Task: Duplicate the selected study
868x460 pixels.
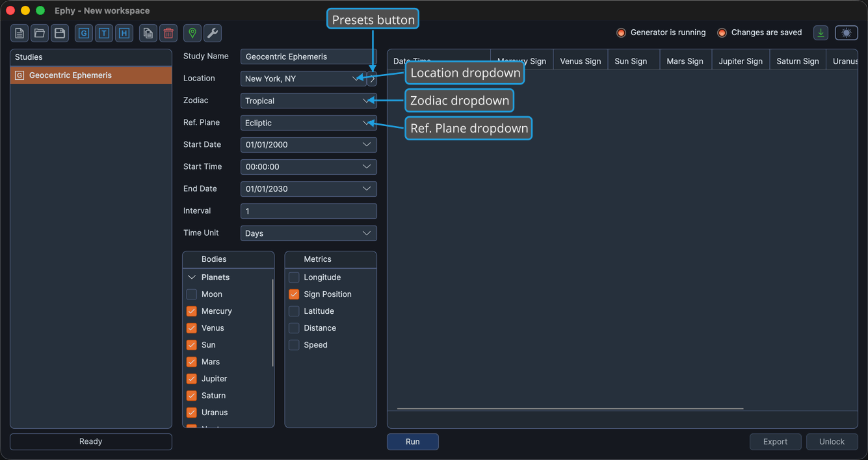Action: [x=148, y=33]
